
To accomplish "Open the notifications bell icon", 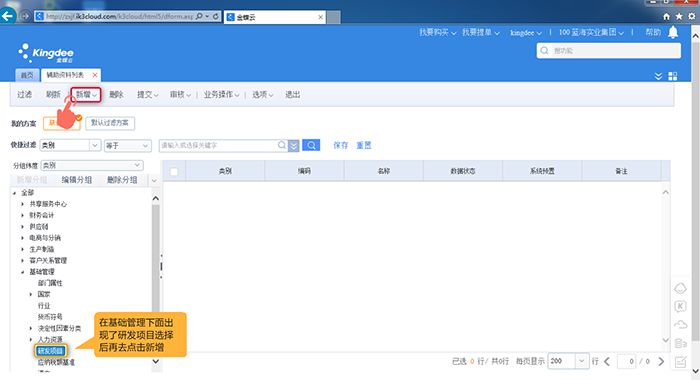I will coord(673,32).
